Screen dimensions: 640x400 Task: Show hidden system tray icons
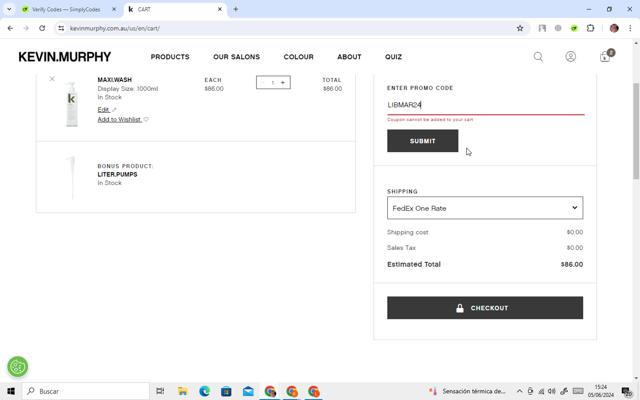pyautogui.click(x=519, y=391)
